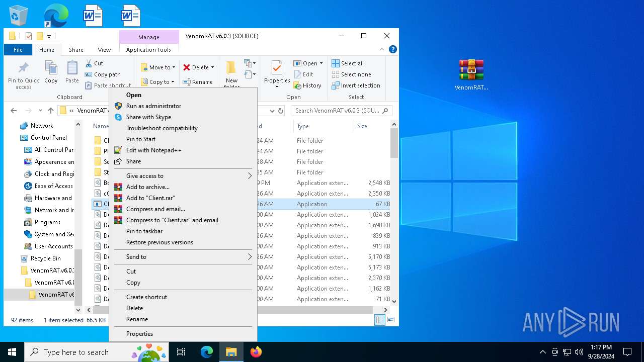The width and height of the screenshot is (644, 362).
Task: Open Firefox from the taskbar
Action: click(x=256, y=352)
